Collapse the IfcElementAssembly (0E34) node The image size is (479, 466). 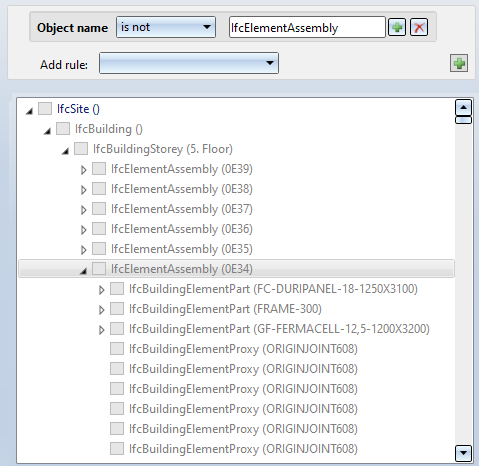[x=84, y=271]
